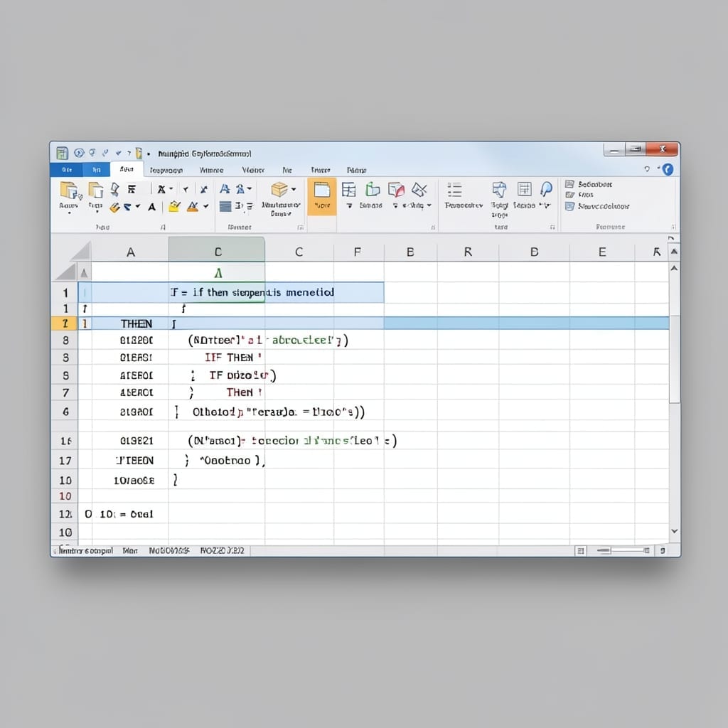
Task: Click the down arrow of vertical scrollbar
Action: click(675, 530)
